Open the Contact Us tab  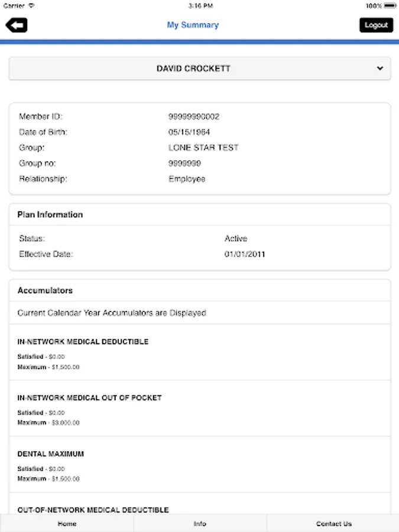coord(333,524)
